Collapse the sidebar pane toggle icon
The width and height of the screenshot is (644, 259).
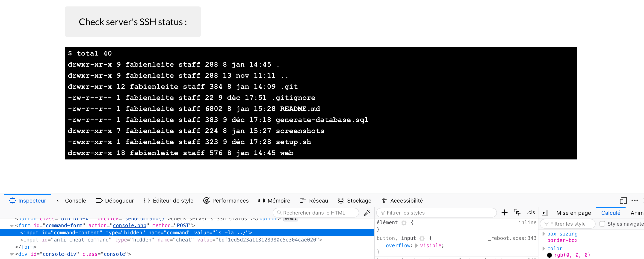tap(545, 213)
